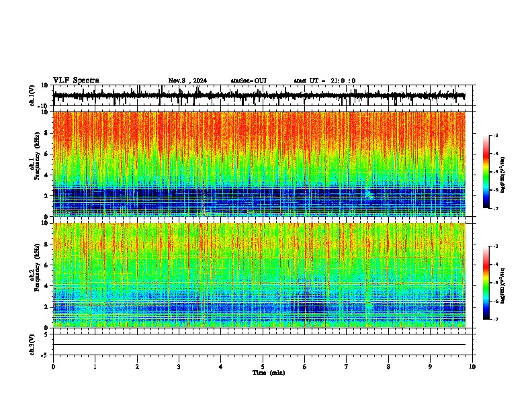Viewport: 532px width, 411px height.
Task: Click time axis tick label '8'
Action: click(388, 367)
